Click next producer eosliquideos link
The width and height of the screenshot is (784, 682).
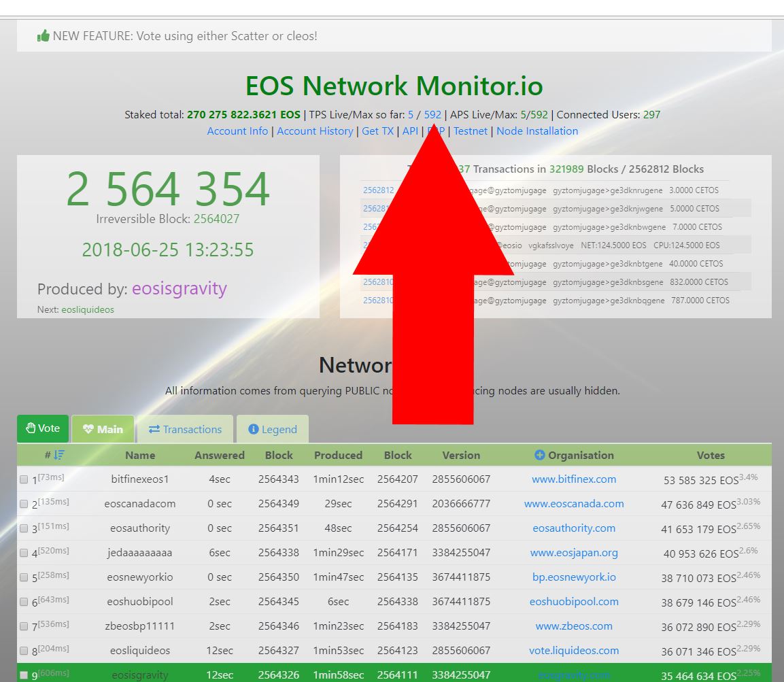pyautogui.click(x=88, y=309)
